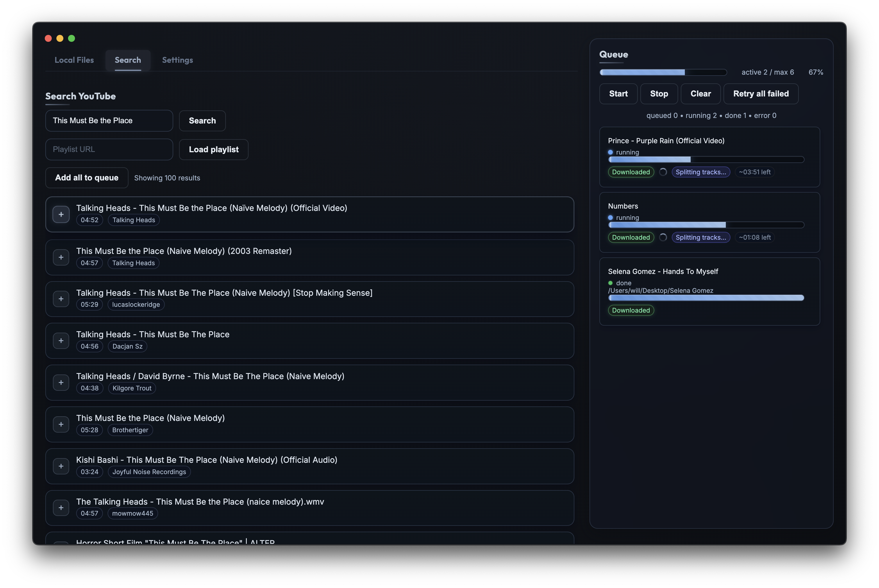Add the Kishi Bashi track using its plus icon
Image resolution: width=879 pixels, height=588 pixels.
click(61, 466)
